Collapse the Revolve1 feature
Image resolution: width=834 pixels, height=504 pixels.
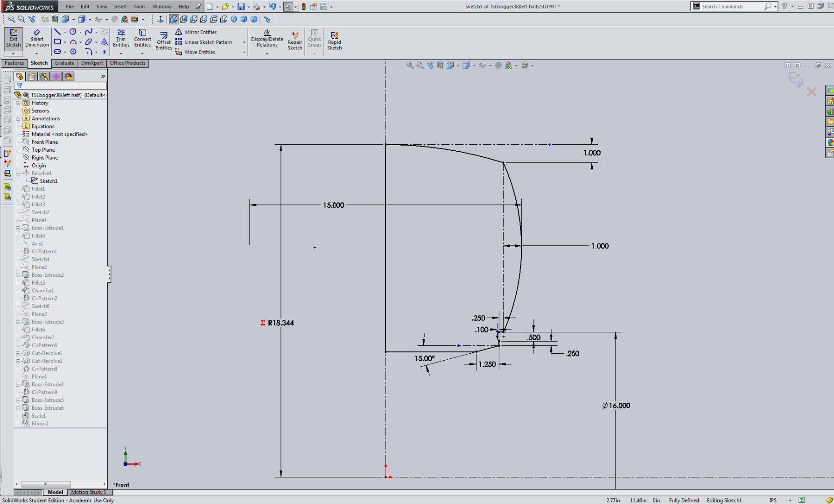[18, 173]
